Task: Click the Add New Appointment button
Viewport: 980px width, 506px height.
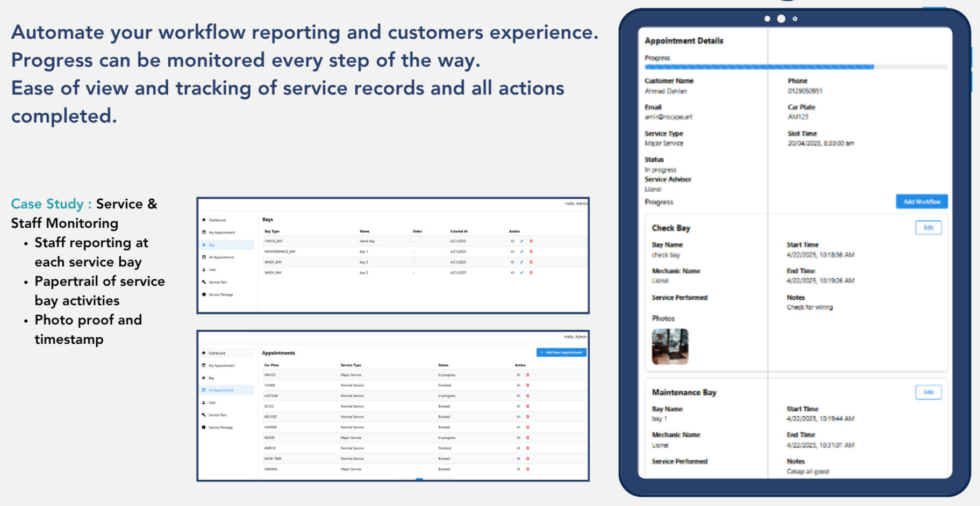Action: point(561,352)
